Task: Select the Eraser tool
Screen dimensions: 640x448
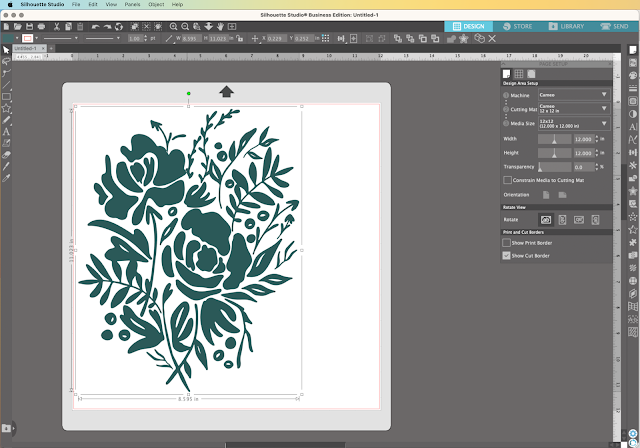Action: point(6,154)
